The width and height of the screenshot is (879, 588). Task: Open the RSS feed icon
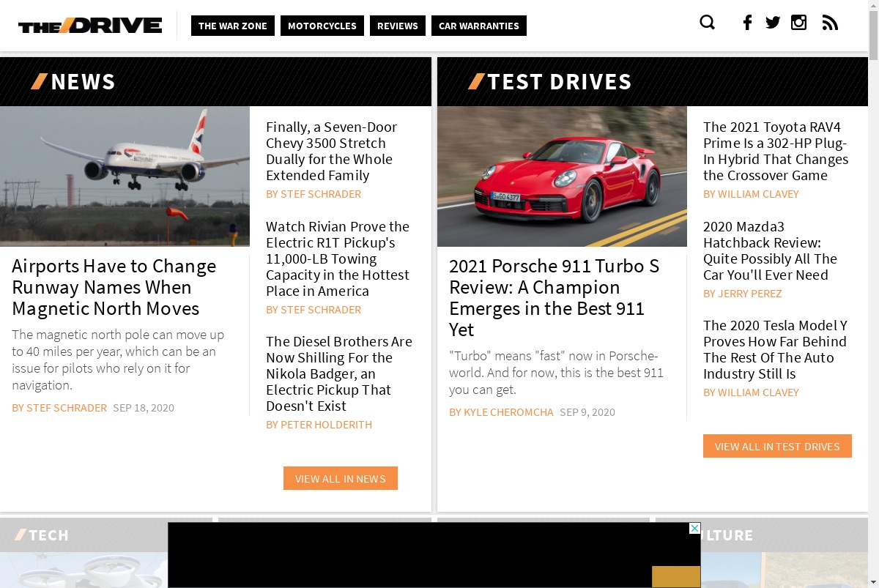coord(830,23)
